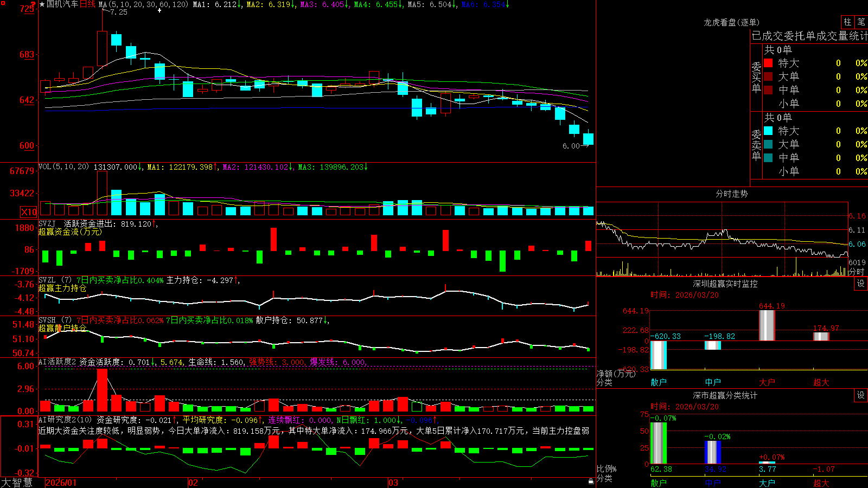This screenshot has height=488, width=868.
Task: Click the star icon beside 国机汽车
Action: pos(42,4)
